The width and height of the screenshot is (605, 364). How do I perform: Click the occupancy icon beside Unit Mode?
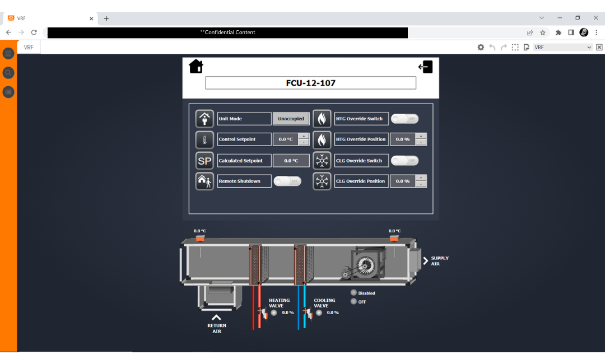[x=204, y=118]
